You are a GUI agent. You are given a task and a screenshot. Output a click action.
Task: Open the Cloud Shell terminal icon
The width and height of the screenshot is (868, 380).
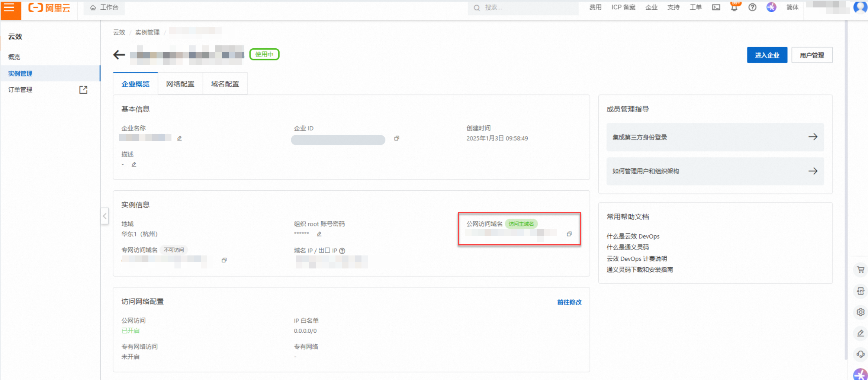[x=716, y=7]
